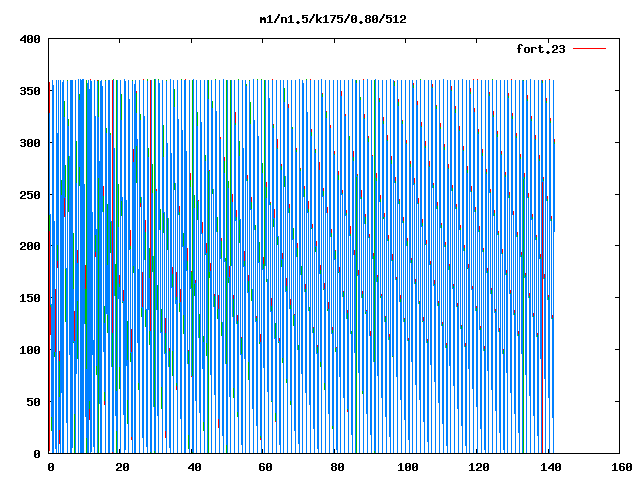Click the x-axis label 40
The image size is (640, 480).
pyautogui.click(x=194, y=467)
